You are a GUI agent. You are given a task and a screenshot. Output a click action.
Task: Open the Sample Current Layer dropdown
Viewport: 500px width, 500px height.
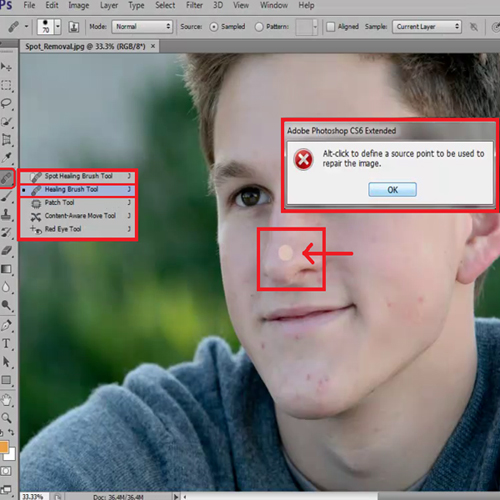coord(427,27)
